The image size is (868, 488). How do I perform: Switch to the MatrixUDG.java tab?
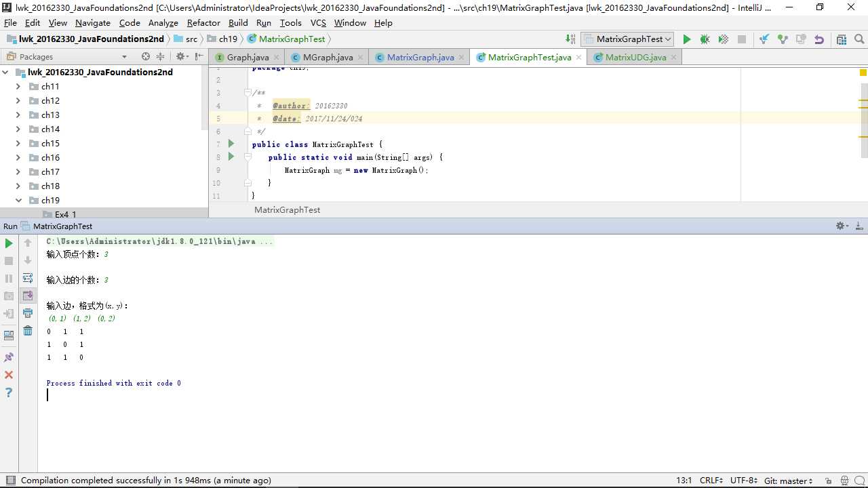tap(635, 57)
